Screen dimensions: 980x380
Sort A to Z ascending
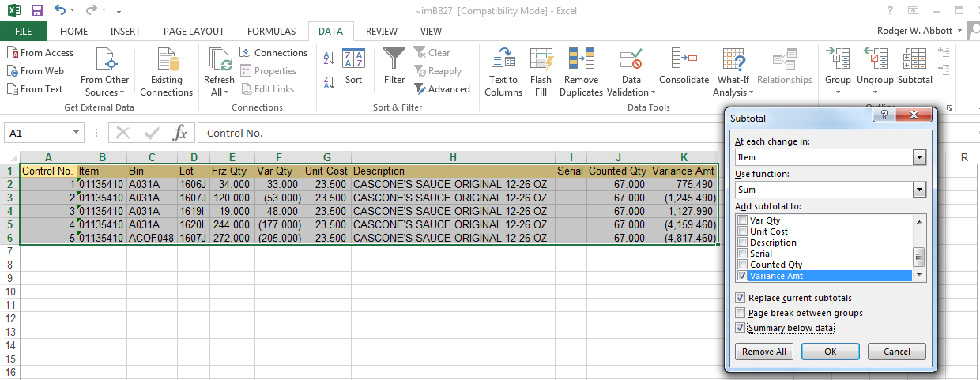click(x=330, y=58)
